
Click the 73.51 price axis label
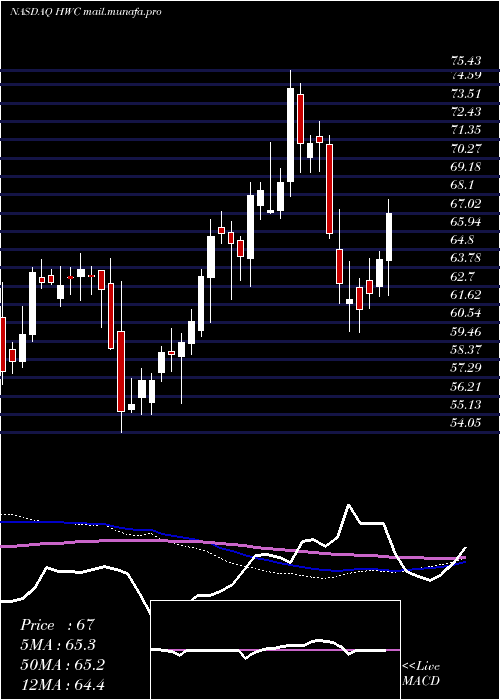[465, 93]
